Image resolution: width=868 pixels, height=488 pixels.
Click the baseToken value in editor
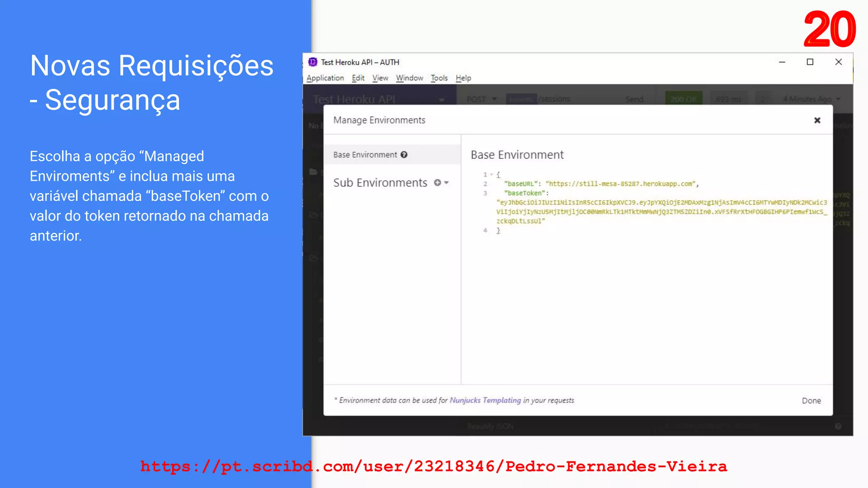tap(661, 211)
